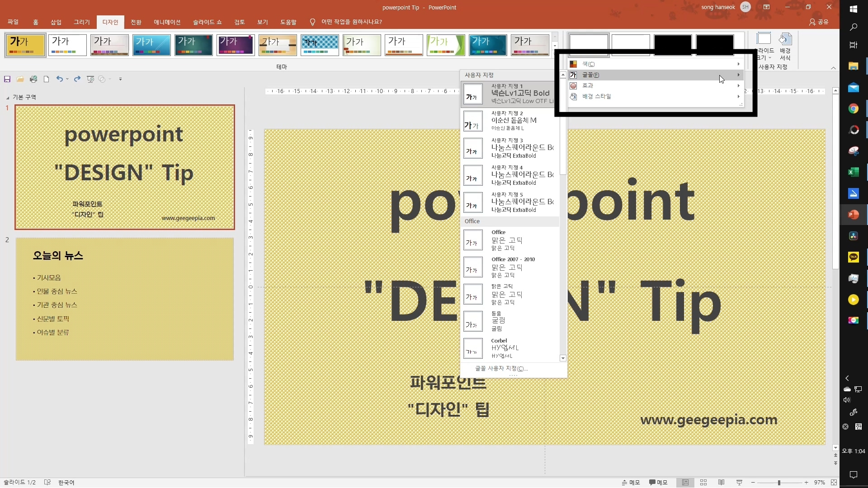Click the spell check icon in status bar
The width and height of the screenshot is (868, 488).
pyautogui.click(x=47, y=483)
